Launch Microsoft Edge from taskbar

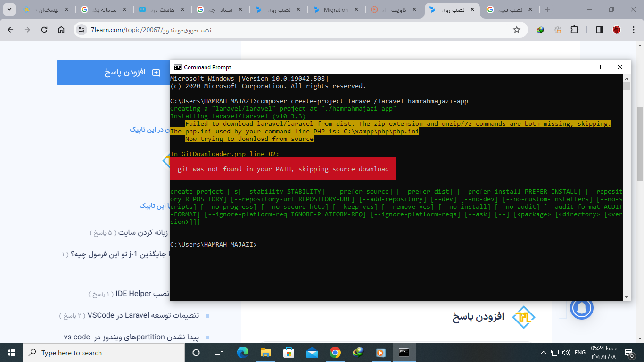click(x=242, y=353)
